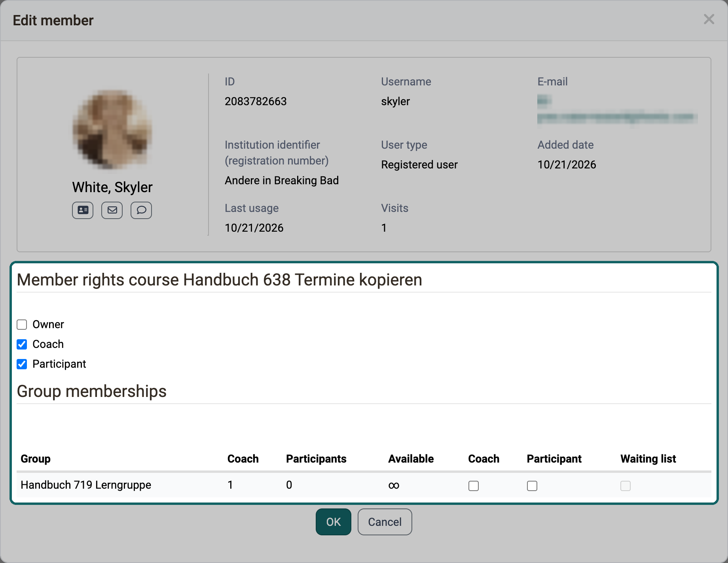
Task: Open the chat bubble icon under White, Skyler
Action: click(x=141, y=210)
